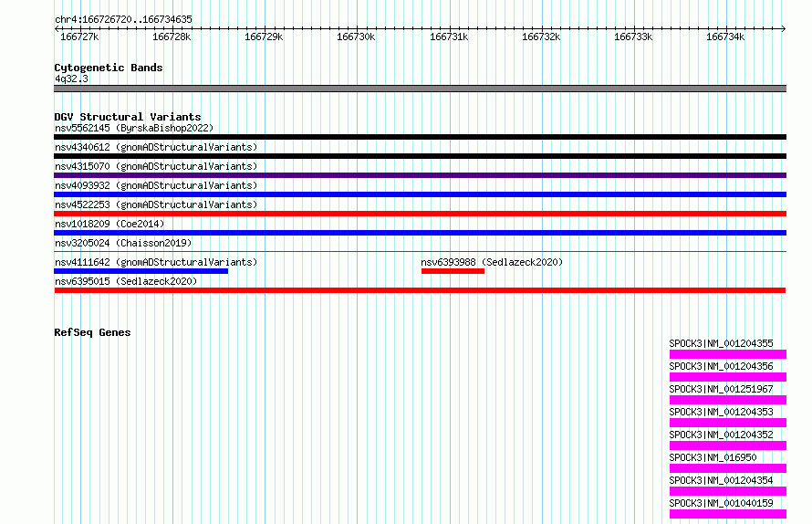
Task: Click the 4q32.3 band label
Action: (71, 79)
